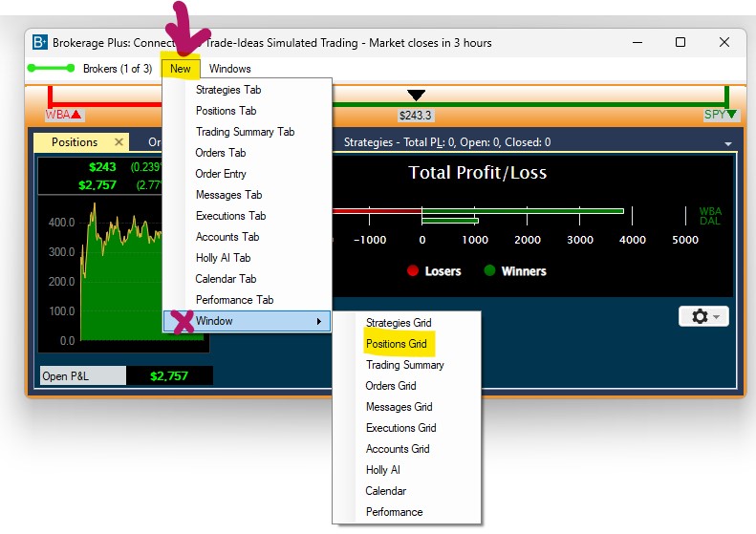Select Positions Grid from the submenu
The width and height of the screenshot is (756, 534).
[x=396, y=344]
